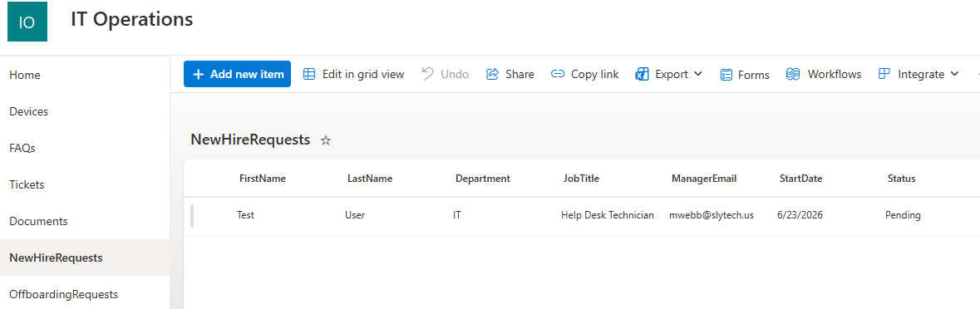Viewport: 980px width, 309px height.
Task: Click the NewHireRequests list heading
Action: click(x=251, y=140)
